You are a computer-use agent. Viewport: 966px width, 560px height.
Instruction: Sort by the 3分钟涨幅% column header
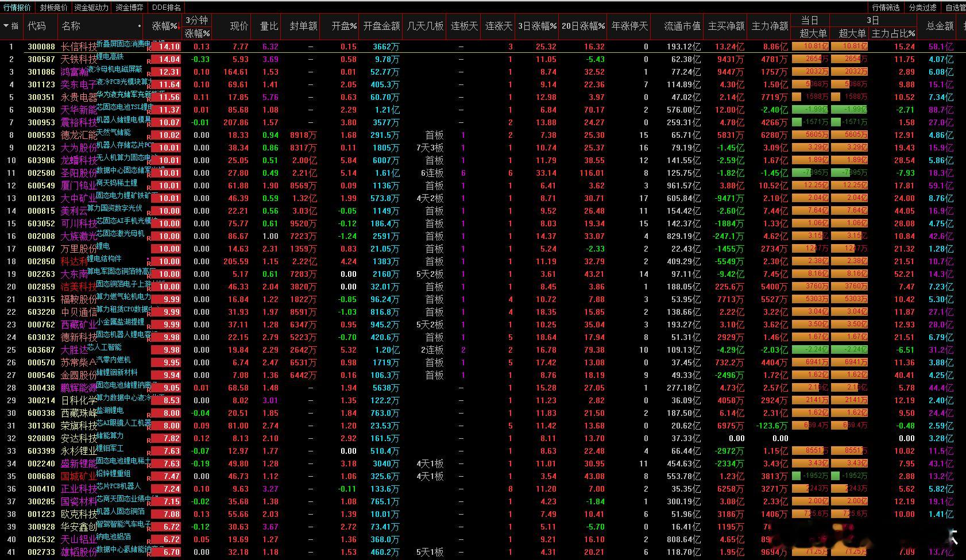(197, 26)
